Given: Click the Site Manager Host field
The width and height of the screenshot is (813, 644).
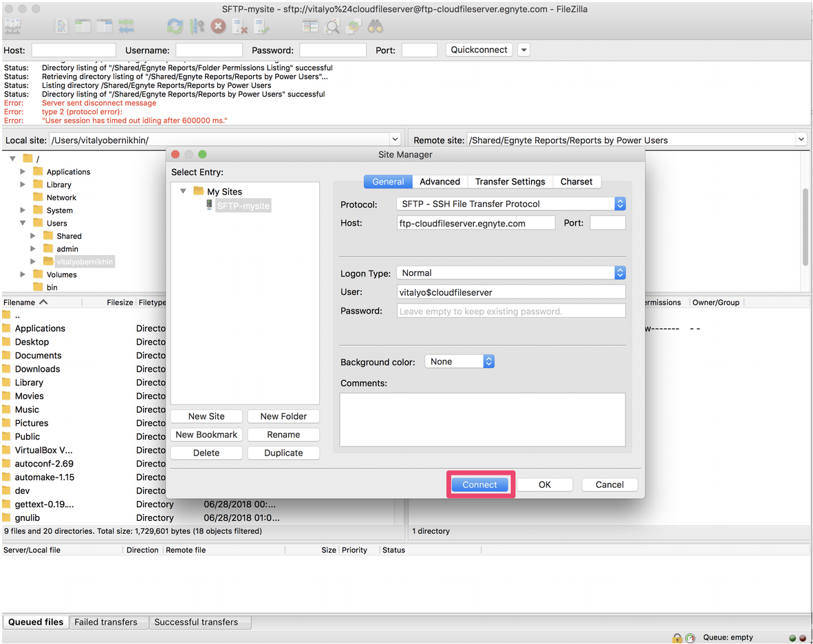Looking at the screenshot, I should pos(476,223).
